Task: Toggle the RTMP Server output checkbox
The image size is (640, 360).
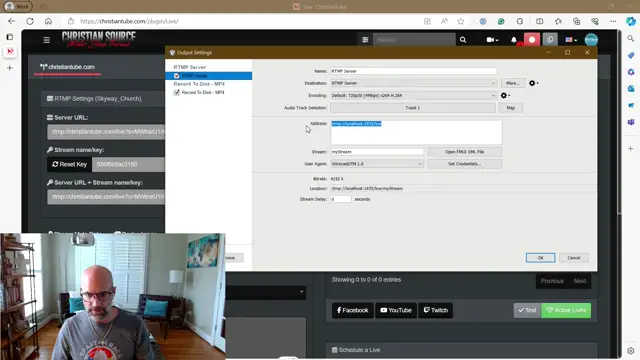Action: 176,76
